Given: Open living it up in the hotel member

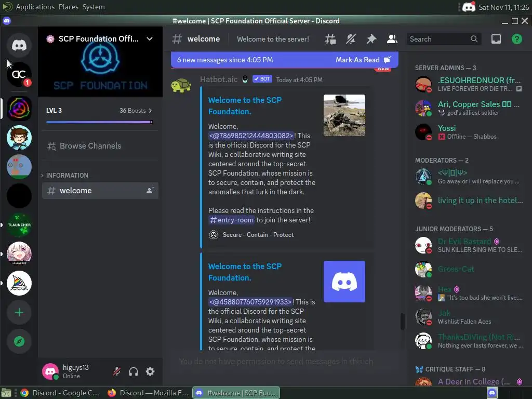Looking at the screenshot, I should click(469, 201).
